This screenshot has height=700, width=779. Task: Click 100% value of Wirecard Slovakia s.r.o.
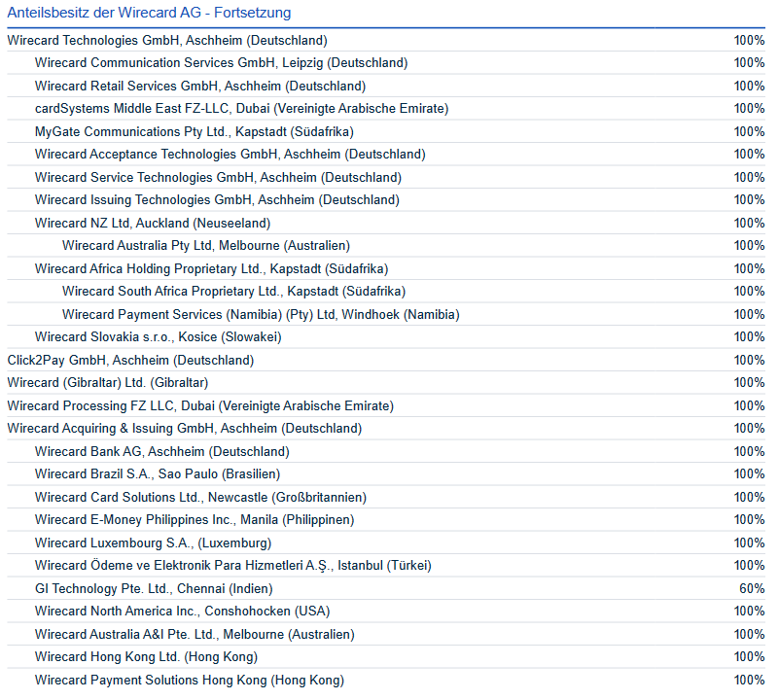pos(749,337)
